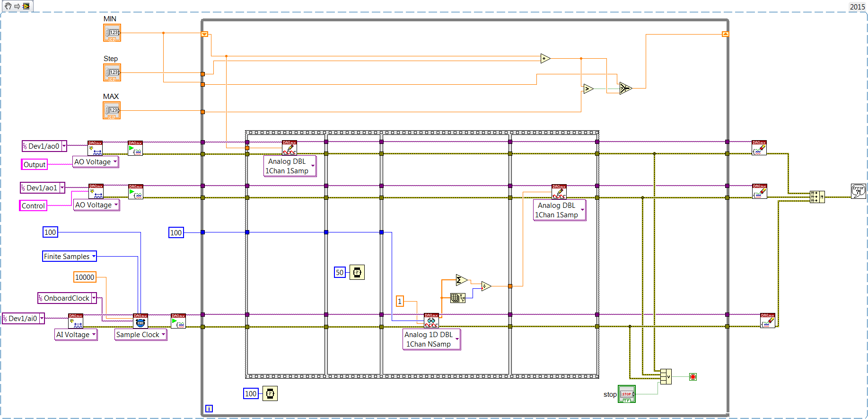The image size is (868, 419).
Task: Click the 50 wait constant
Action: 340,272
